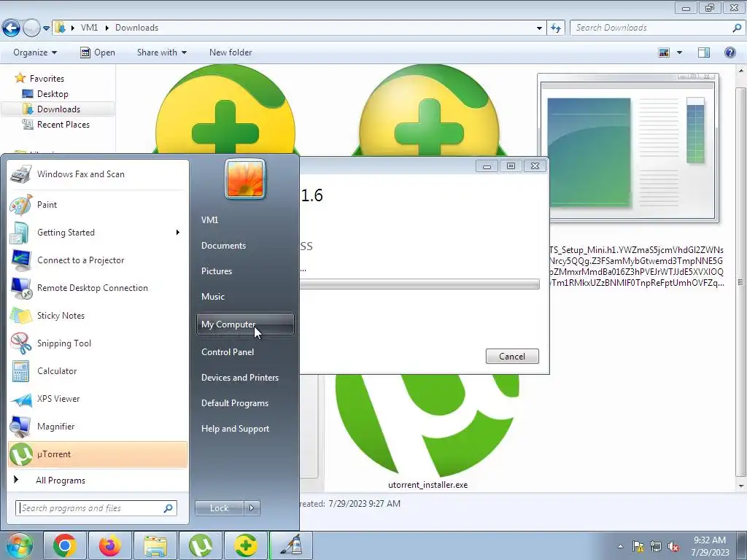Click Open in Explorer toolbar
Image resolution: width=747 pixels, height=560 pixels.
click(98, 52)
